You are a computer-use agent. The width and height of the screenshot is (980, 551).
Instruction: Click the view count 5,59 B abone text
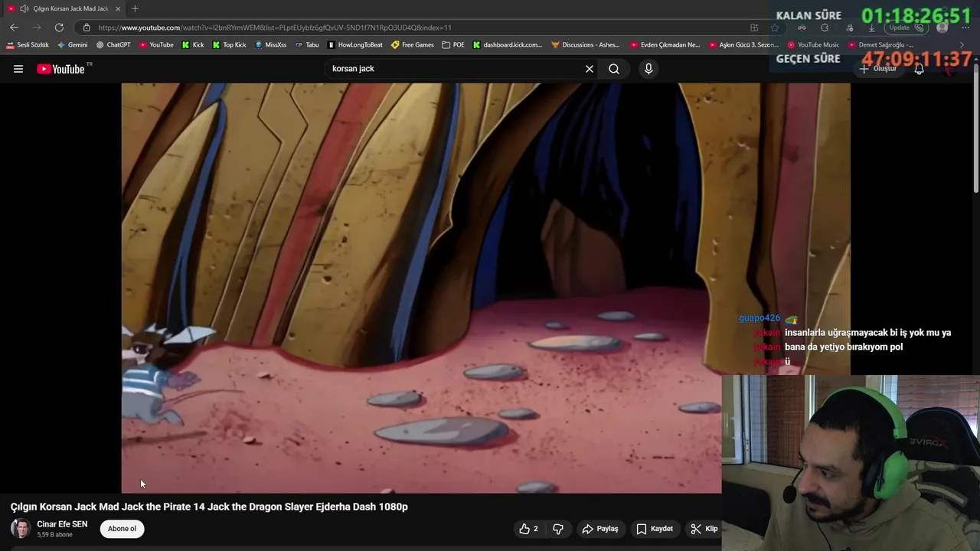tap(54, 535)
